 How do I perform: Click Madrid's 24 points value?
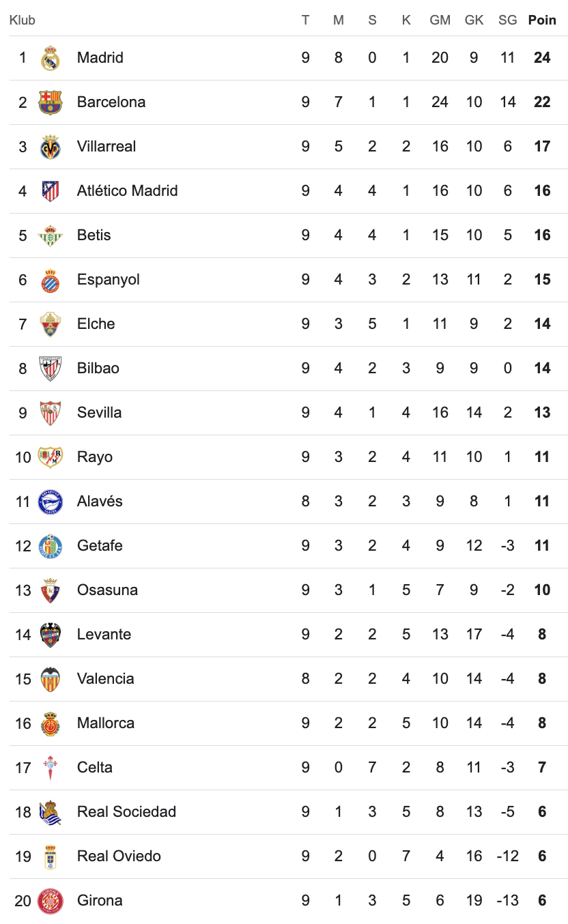tap(542, 57)
